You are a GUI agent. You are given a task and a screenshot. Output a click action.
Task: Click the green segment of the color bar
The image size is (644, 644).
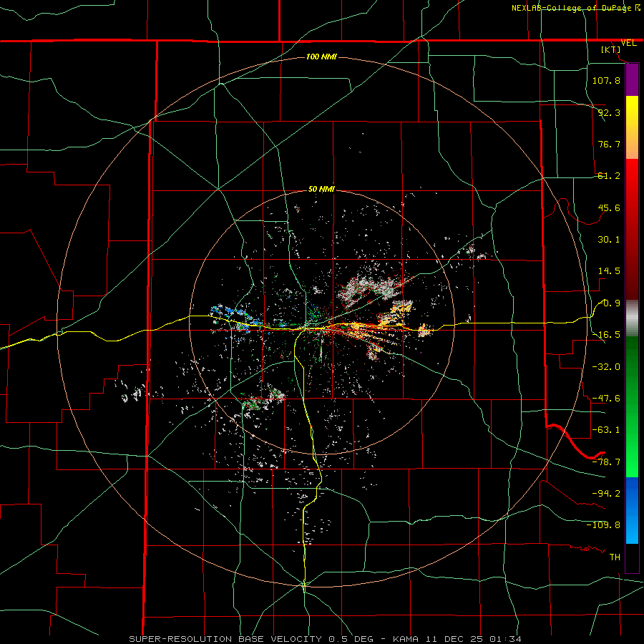632,406
